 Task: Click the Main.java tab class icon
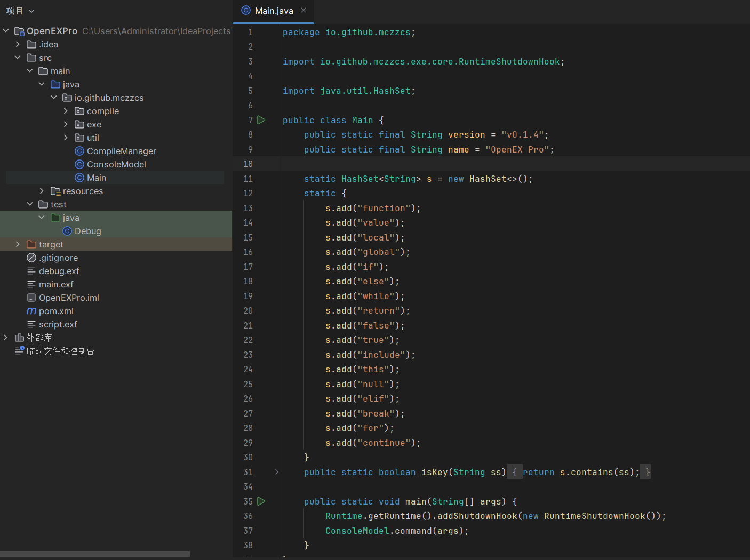click(x=246, y=10)
